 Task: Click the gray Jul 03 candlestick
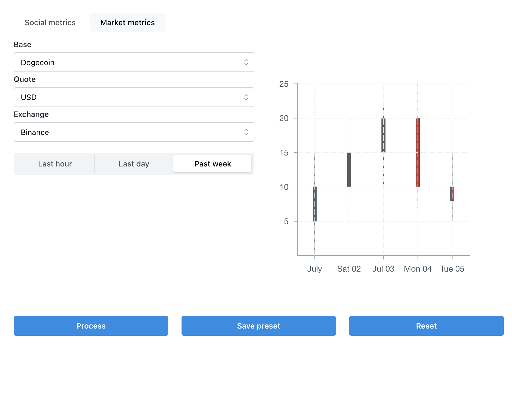(383, 135)
